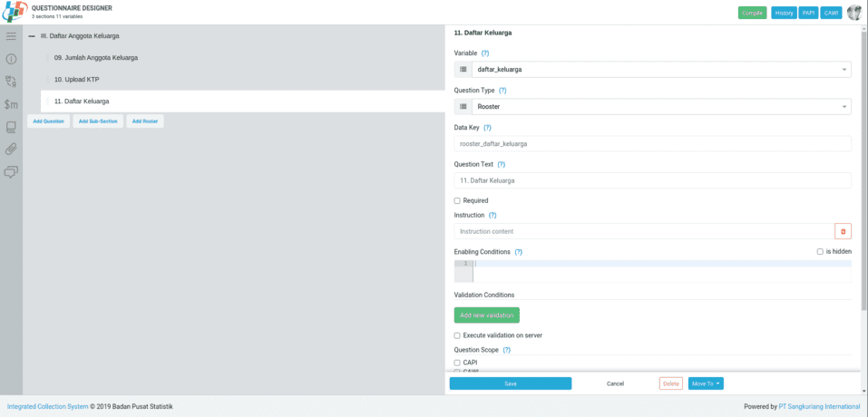Open the translation icon in sidebar
This screenshot has width=868, height=417.
point(11,82)
